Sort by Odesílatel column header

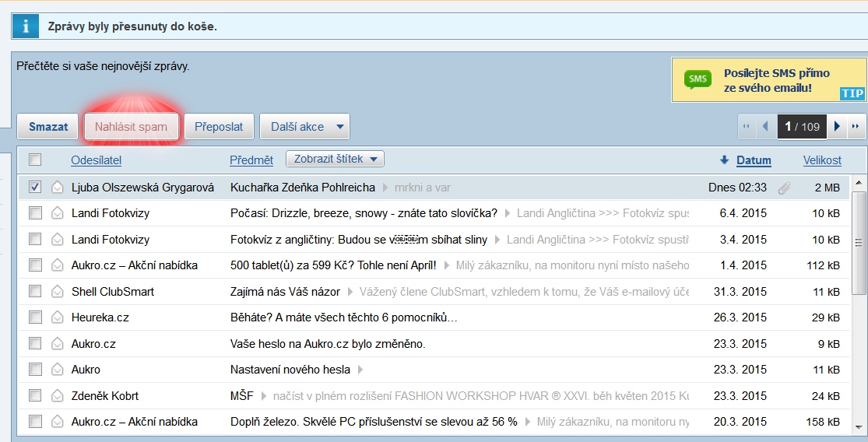point(97,160)
